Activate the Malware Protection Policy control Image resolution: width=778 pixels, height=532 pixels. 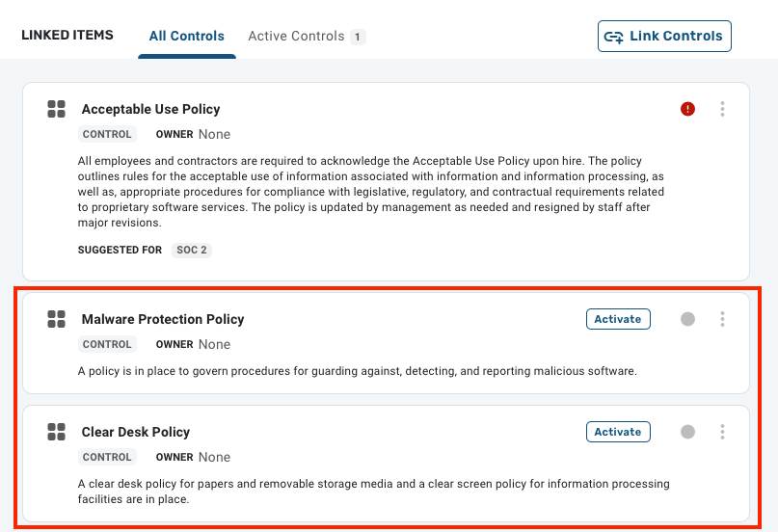coord(618,319)
